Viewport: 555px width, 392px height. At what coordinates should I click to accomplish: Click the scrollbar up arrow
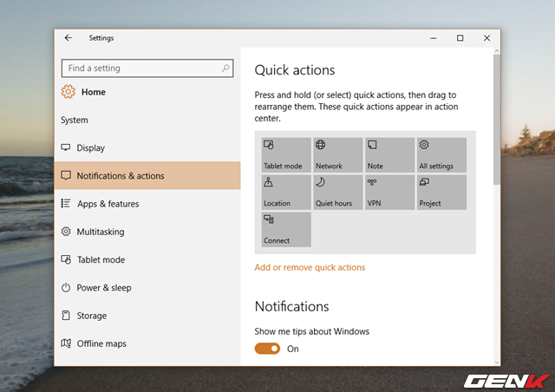[497, 51]
